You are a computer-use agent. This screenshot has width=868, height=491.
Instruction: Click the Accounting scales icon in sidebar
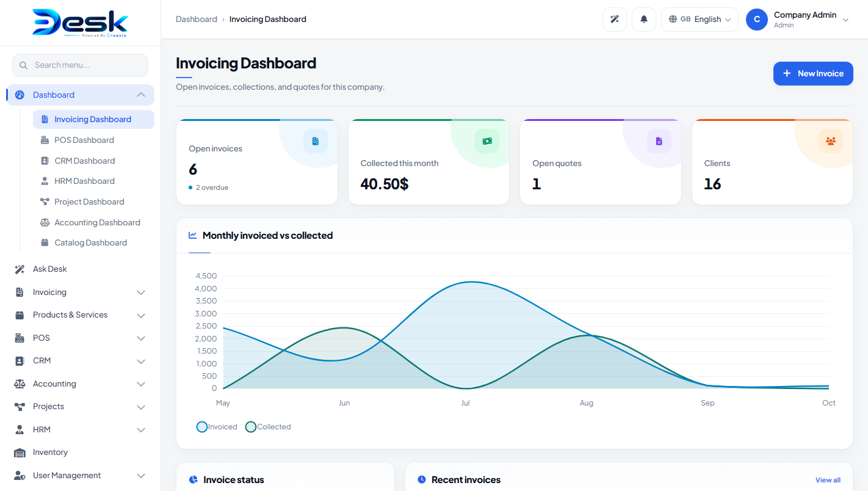(20, 384)
